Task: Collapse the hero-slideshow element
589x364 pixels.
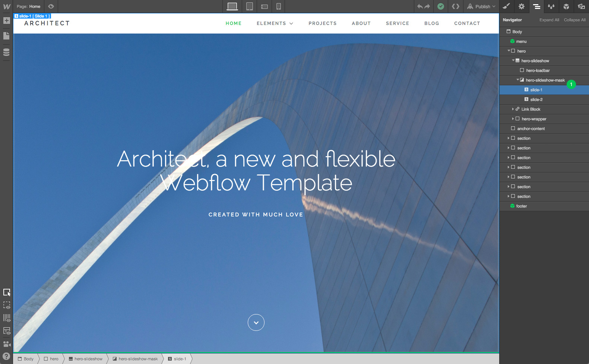Action: [513, 60]
